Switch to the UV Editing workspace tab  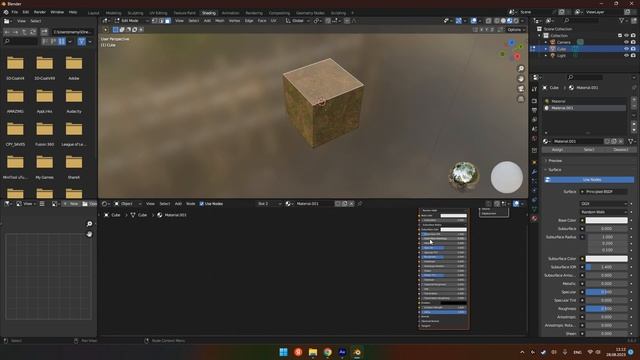158,13
